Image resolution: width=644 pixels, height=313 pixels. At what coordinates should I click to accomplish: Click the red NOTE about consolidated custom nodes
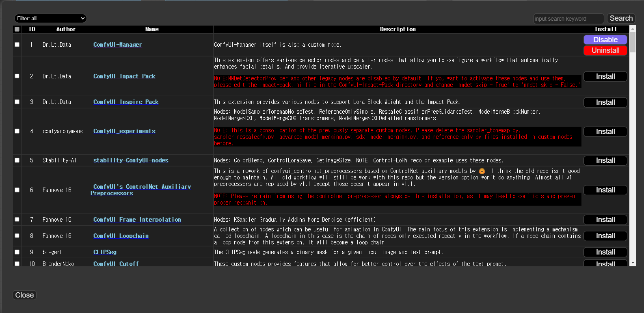397,137
